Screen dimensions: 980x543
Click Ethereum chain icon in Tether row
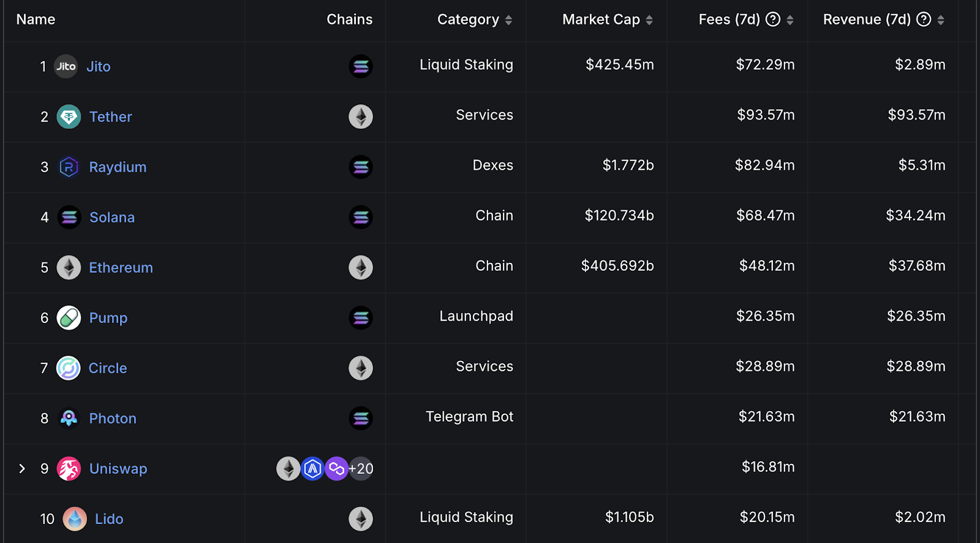coord(361,116)
